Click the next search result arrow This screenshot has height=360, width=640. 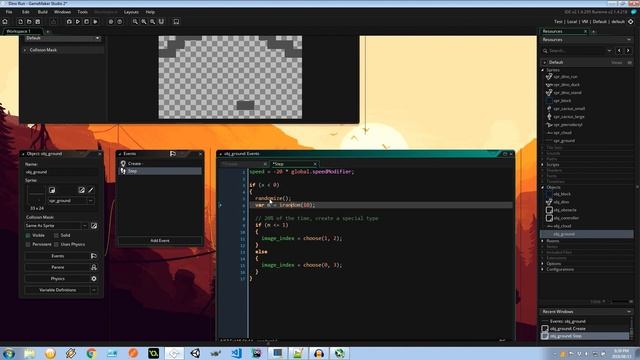point(628,51)
